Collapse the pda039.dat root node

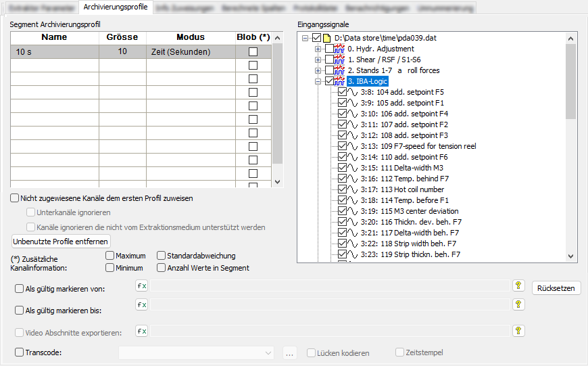coord(305,38)
